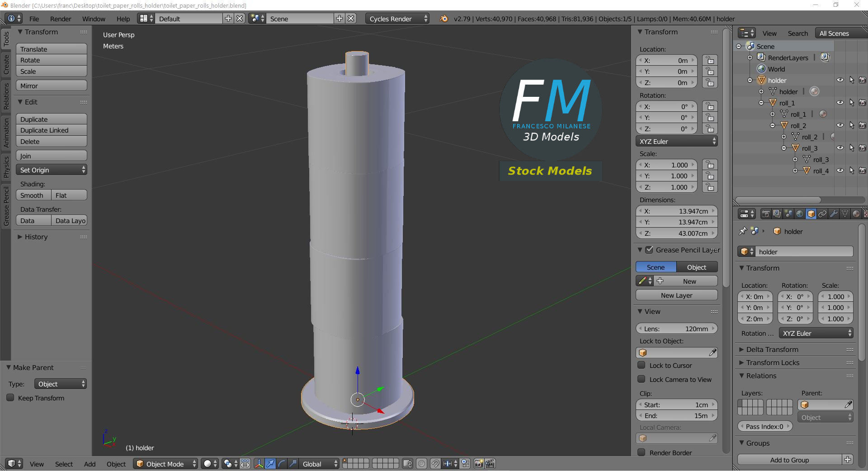Screen dimensions: 868x471
Task: Open the Render Layers properties tab
Action: coord(777,214)
